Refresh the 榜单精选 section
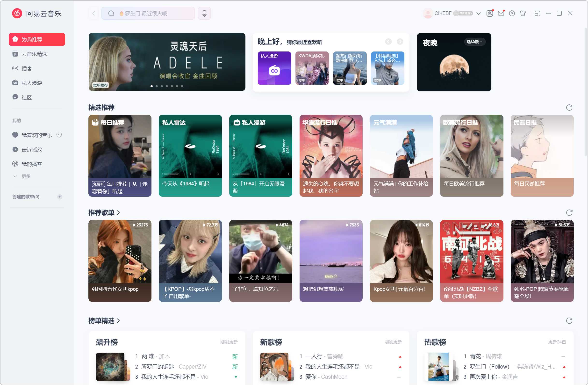 [569, 320]
